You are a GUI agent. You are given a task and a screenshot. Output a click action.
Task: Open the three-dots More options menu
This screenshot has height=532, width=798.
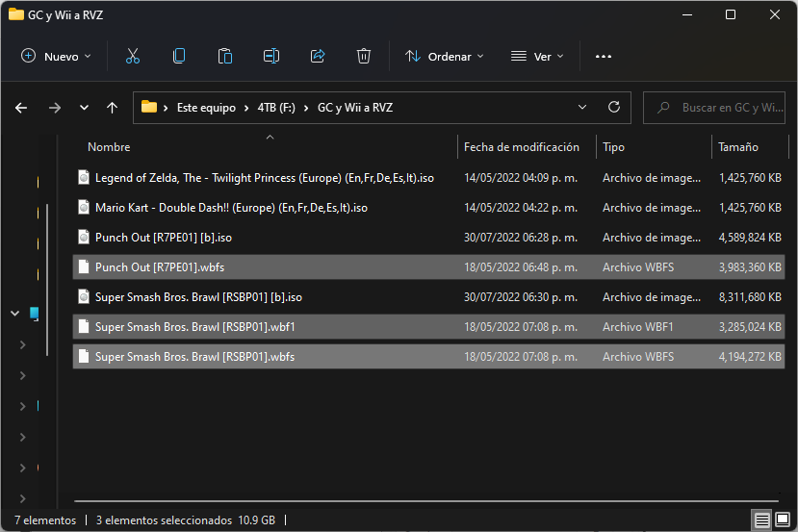click(604, 57)
